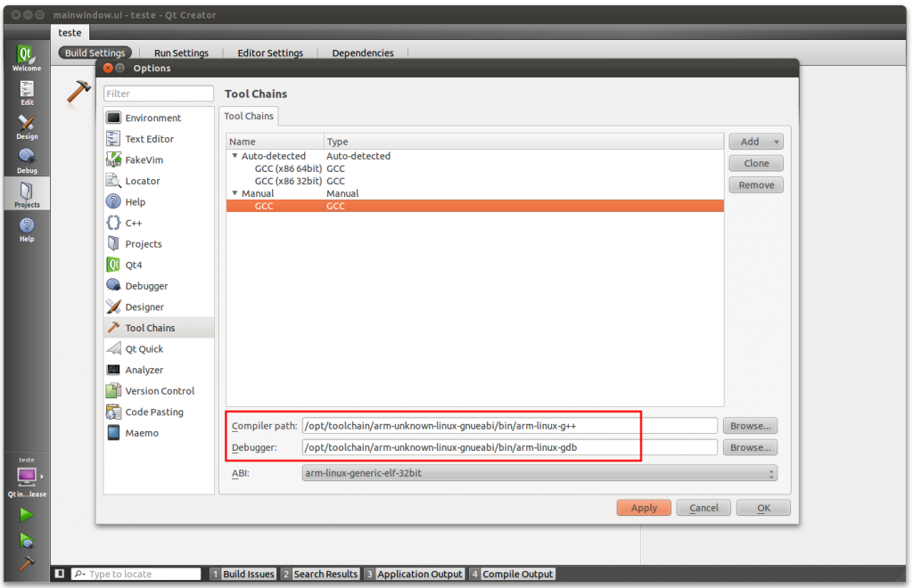Screen dimensions: 913x588
Task: Select Version Control options category
Action: click(160, 391)
